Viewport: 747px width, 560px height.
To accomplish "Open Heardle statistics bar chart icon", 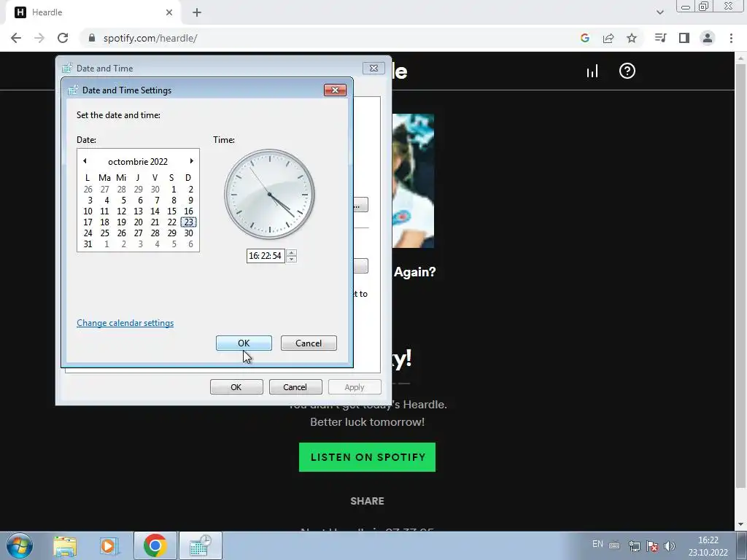I will click(x=592, y=71).
